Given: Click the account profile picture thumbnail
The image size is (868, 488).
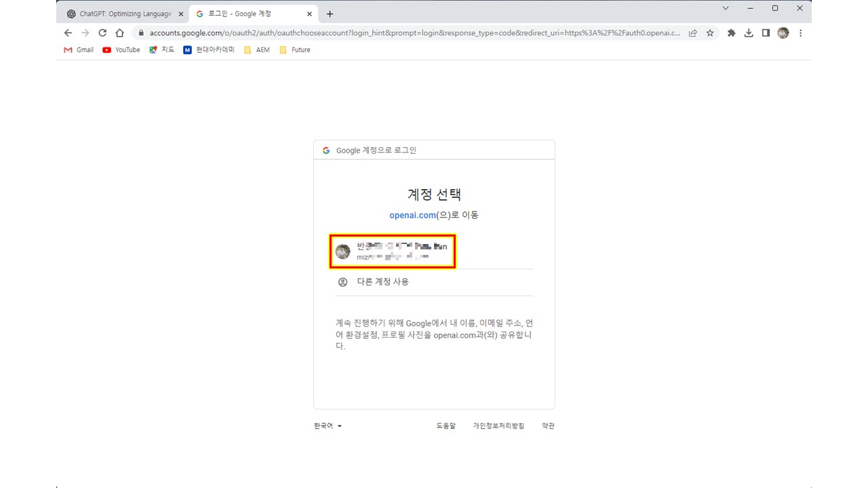Looking at the screenshot, I should [343, 251].
